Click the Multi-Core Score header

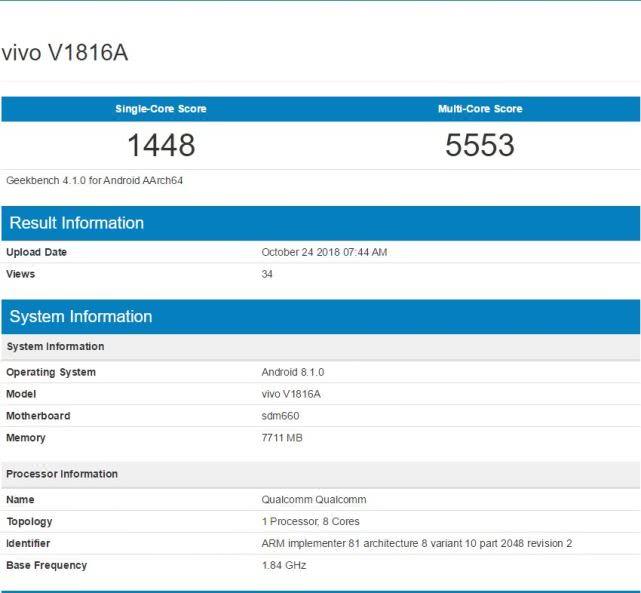(x=480, y=109)
